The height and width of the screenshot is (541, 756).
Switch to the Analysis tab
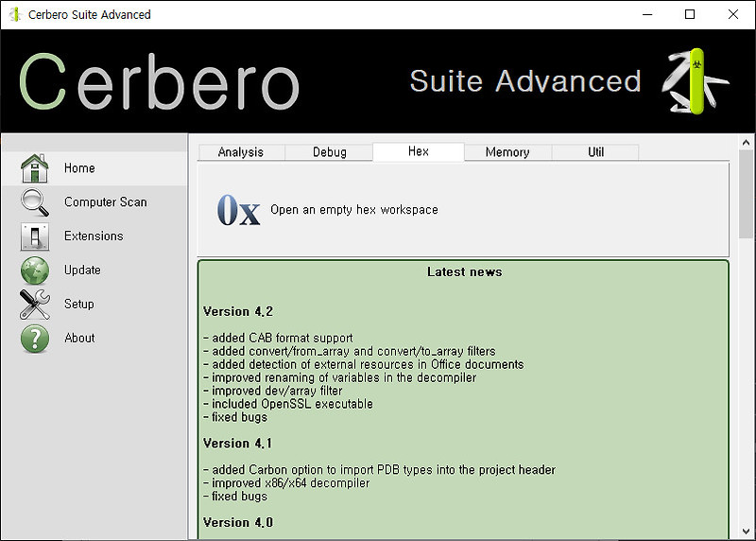coord(241,152)
